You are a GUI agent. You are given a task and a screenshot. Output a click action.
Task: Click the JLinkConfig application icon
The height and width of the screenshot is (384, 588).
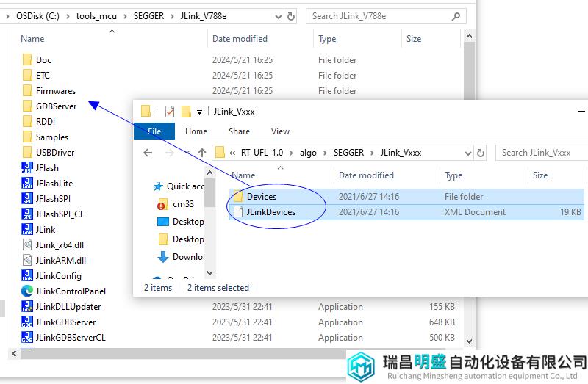27,275
